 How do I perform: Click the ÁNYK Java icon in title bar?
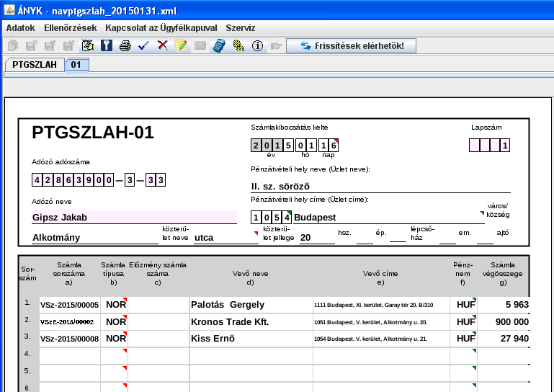tap(9, 10)
